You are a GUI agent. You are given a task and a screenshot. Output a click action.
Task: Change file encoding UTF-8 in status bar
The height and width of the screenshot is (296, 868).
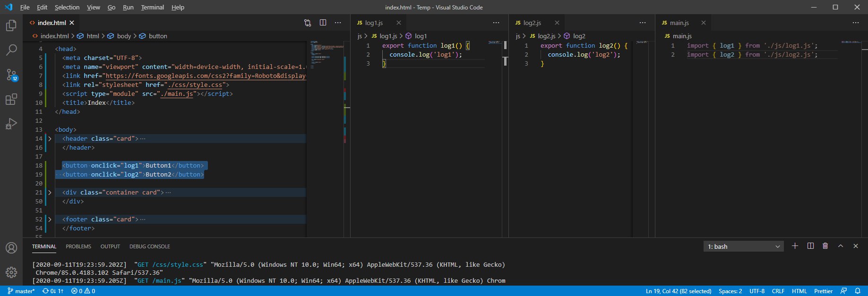(x=757, y=291)
